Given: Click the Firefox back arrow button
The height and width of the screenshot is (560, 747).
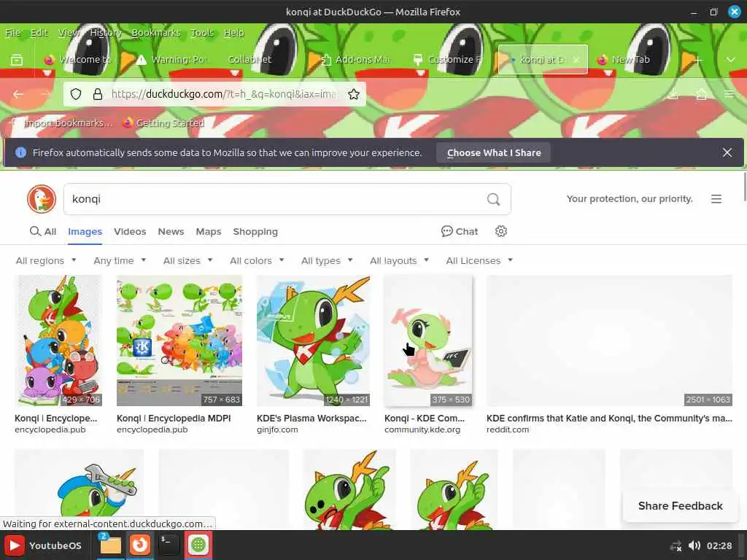Looking at the screenshot, I should 18,94.
